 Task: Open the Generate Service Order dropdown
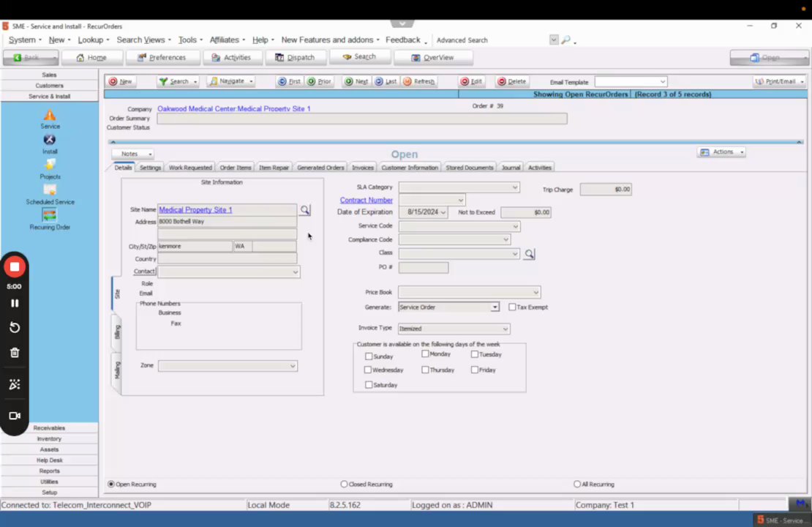pyautogui.click(x=495, y=307)
